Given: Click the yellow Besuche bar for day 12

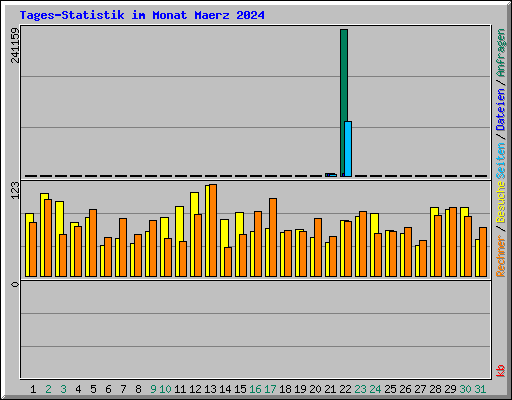Looking at the screenshot, I should (x=193, y=234).
